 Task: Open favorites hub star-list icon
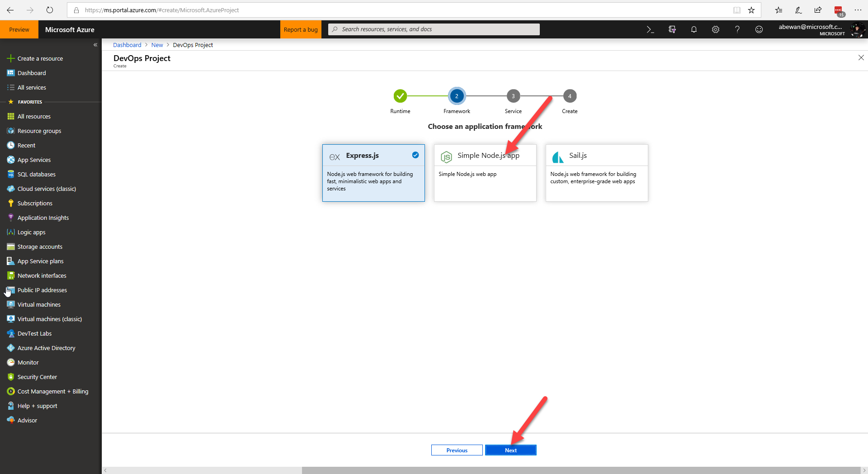pos(778,10)
